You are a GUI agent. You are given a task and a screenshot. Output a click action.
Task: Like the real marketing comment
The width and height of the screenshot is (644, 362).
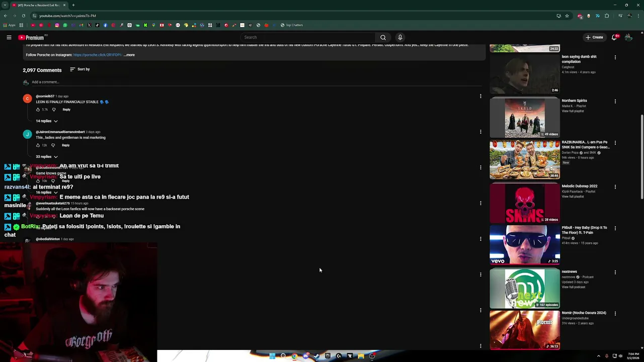point(38,145)
